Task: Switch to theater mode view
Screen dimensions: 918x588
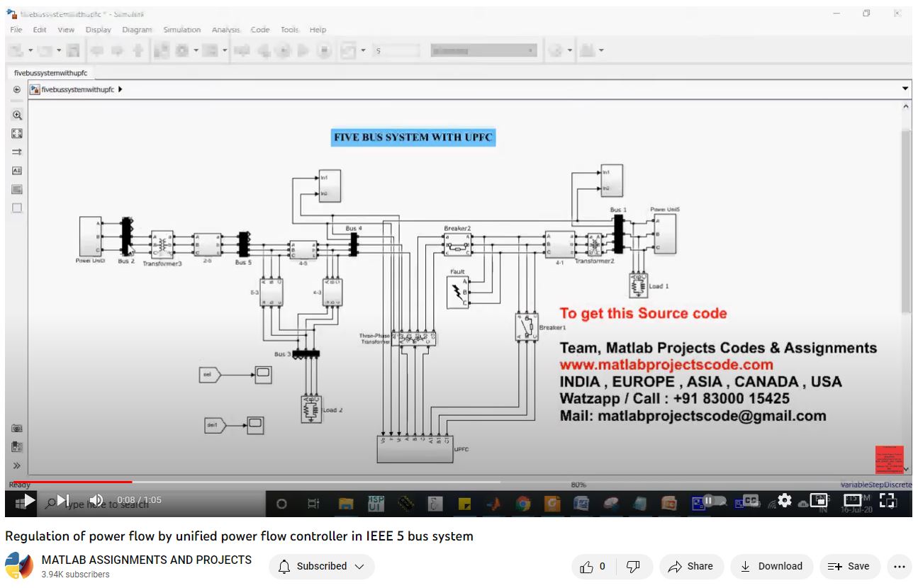Action: point(853,500)
